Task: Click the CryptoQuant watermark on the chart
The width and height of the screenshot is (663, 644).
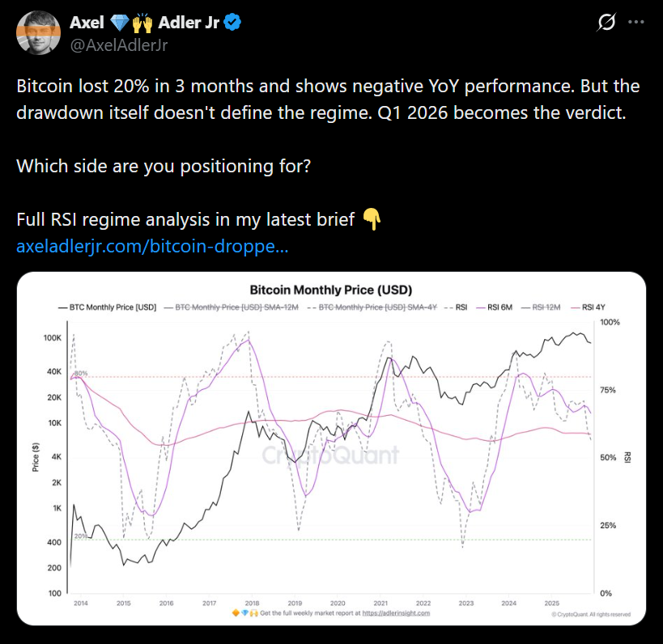Action: pos(330,455)
